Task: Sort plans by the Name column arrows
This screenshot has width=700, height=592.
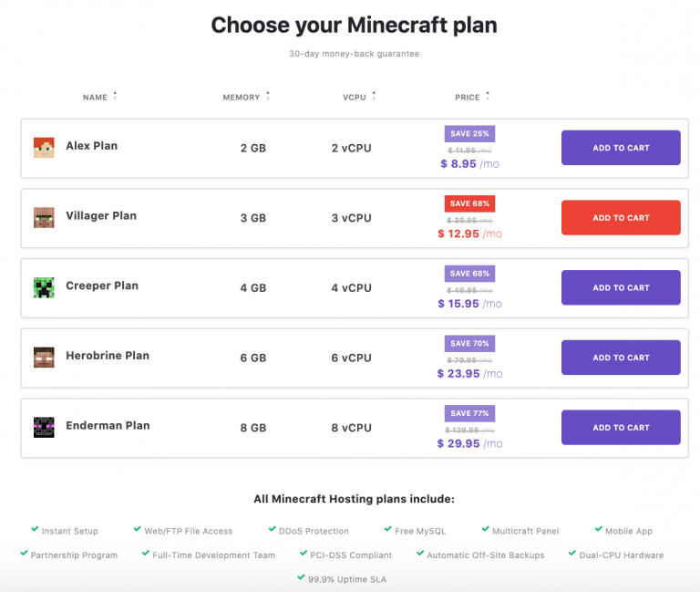Action: click(115, 97)
